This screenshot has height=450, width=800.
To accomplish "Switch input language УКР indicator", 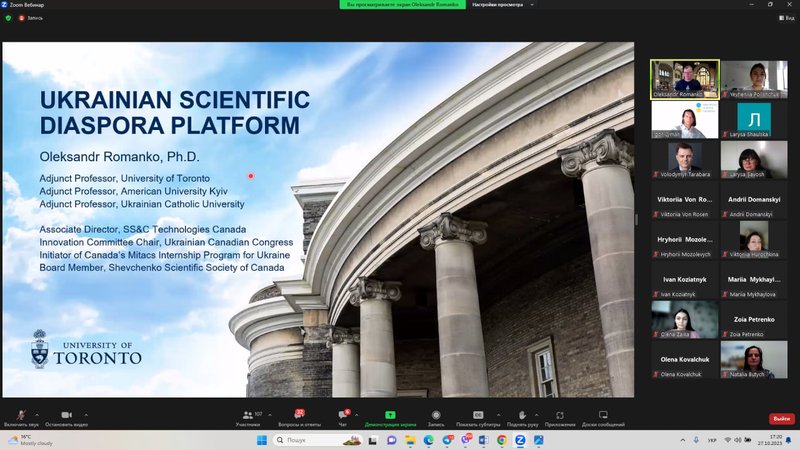I will [712, 440].
